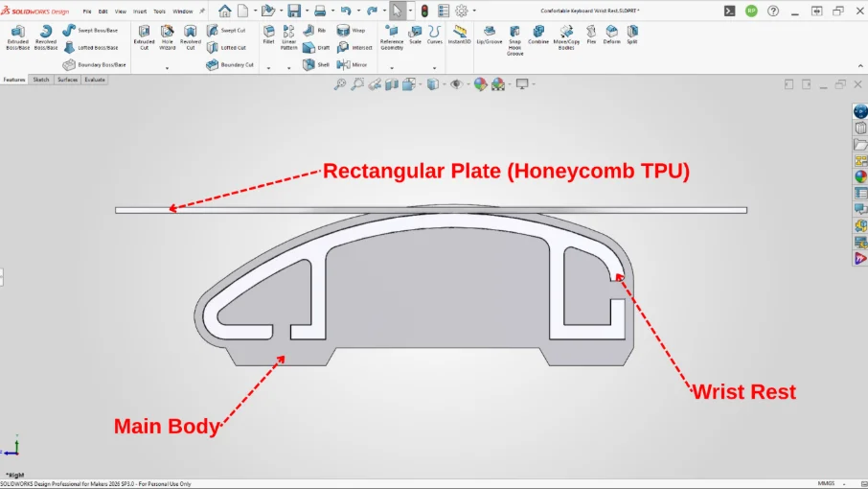Choose the Swept Boss/Base feature

(x=90, y=30)
